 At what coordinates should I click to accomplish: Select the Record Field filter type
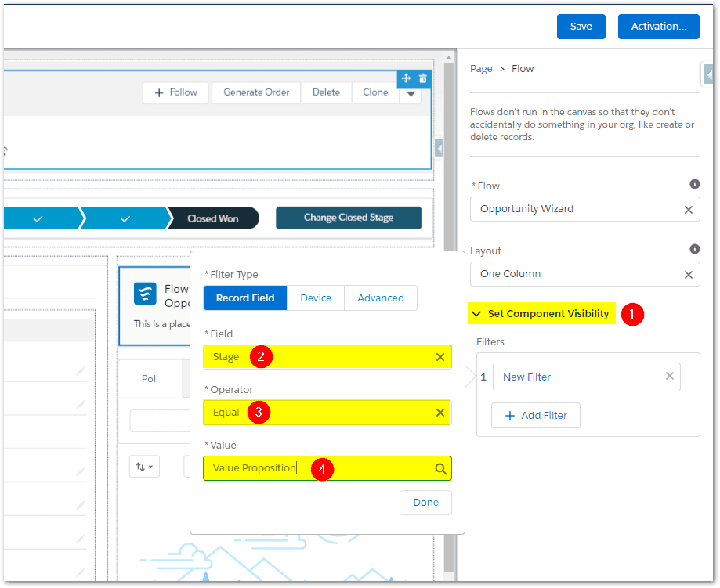point(245,298)
